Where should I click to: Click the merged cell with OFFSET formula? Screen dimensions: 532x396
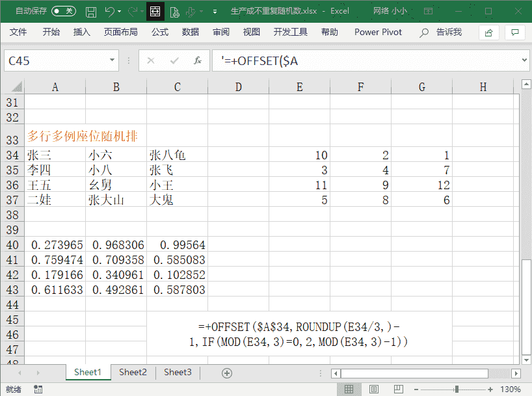pyautogui.click(x=299, y=334)
